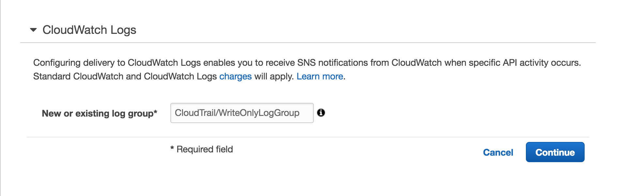View pricing details through the charges hyperlink
The image size is (644, 196).
click(236, 76)
